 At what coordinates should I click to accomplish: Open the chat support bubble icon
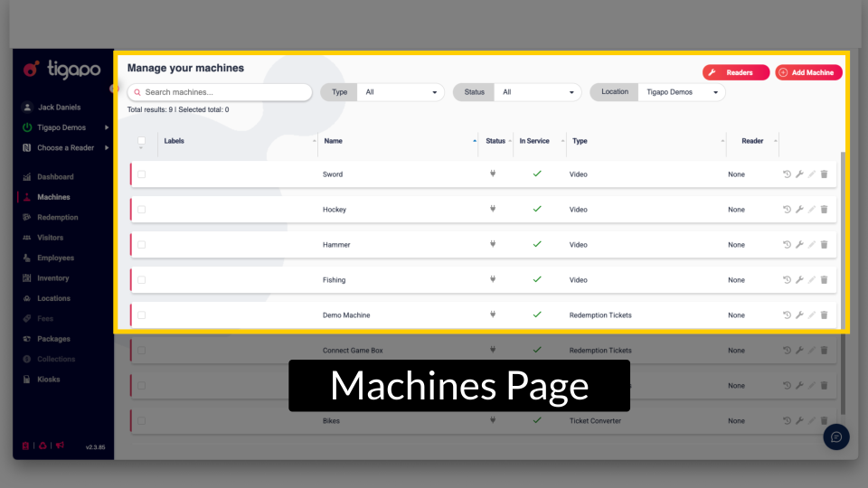836,437
